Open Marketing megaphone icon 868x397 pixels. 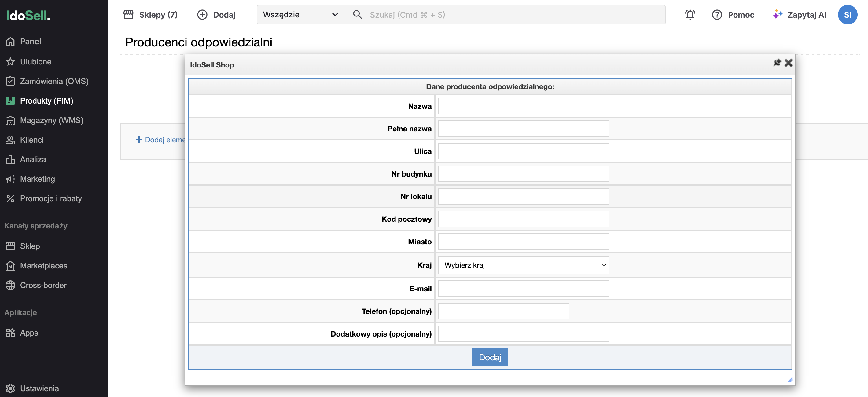[10, 179]
